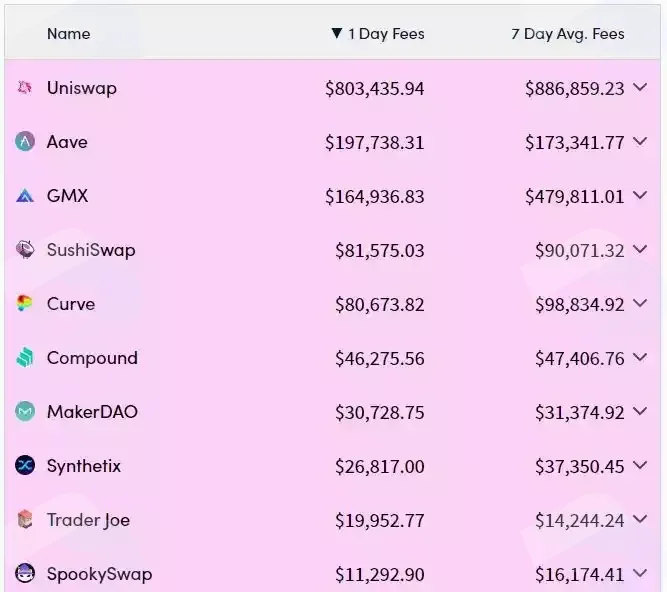
Task: Click the Uniswap unicorn logo icon
Action: [x=25, y=88]
